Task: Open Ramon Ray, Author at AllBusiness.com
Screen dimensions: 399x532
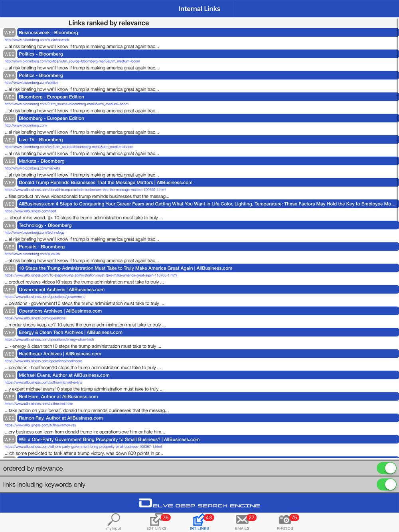Action: click(x=208, y=418)
